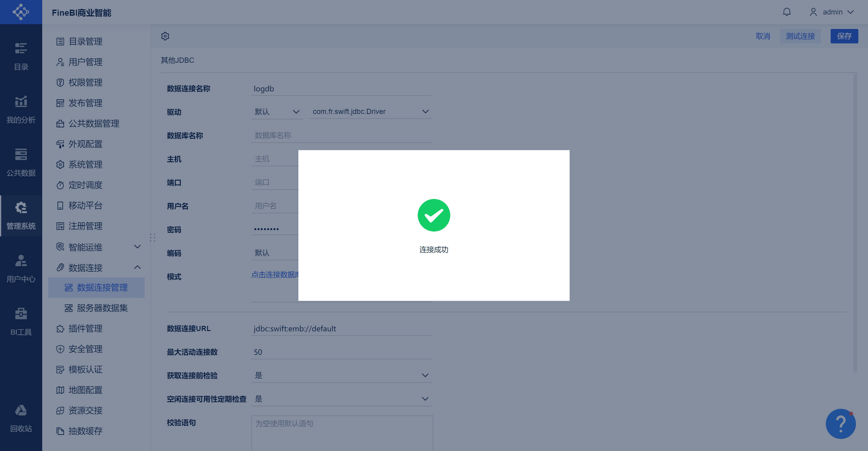The height and width of the screenshot is (451, 868).
Task: Click the 插件管理 puzzle icon
Action: point(60,329)
